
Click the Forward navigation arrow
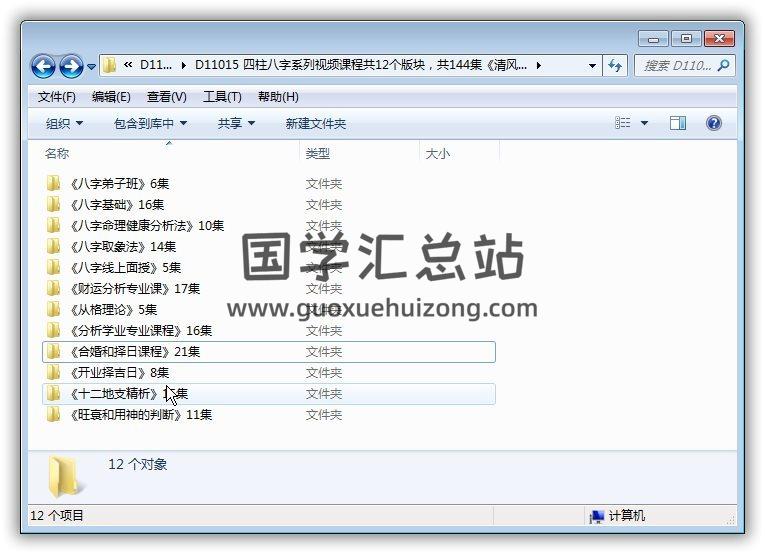coord(71,66)
